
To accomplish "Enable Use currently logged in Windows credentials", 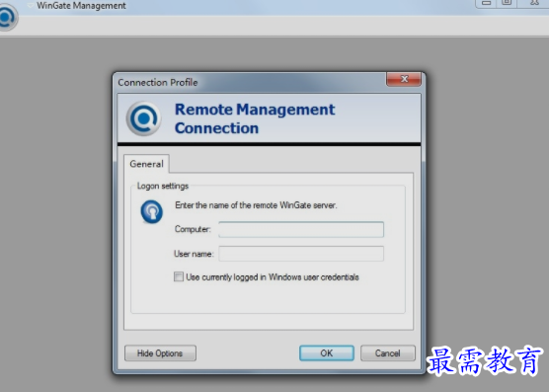I will (x=179, y=276).
